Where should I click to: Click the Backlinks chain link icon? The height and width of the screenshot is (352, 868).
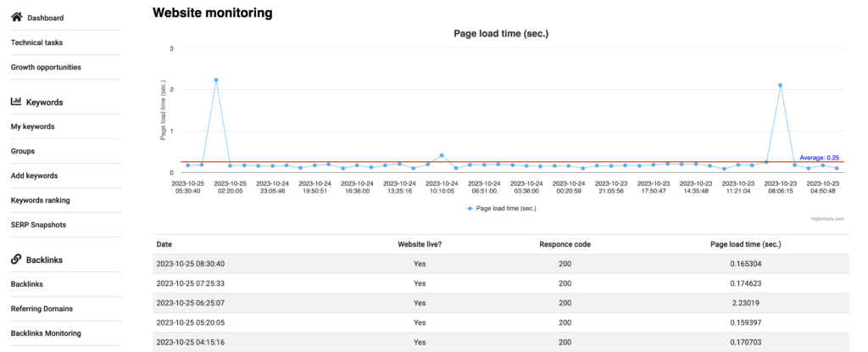pos(16,260)
